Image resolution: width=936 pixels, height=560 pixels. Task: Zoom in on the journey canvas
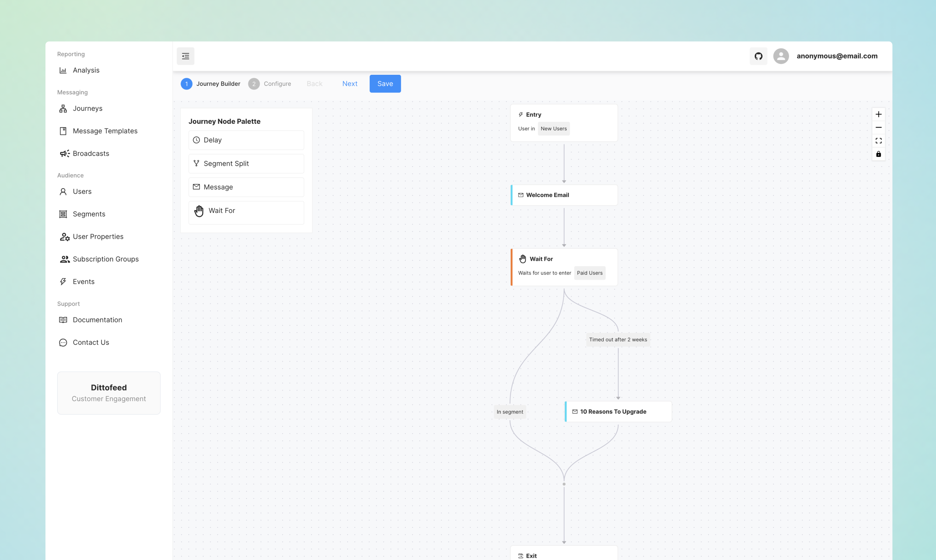[x=878, y=114]
